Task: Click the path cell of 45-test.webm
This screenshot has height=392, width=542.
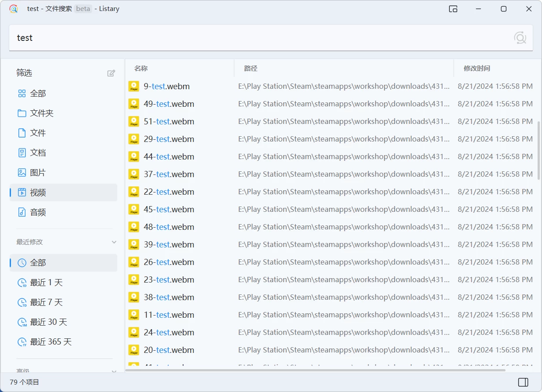Action: tap(344, 209)
